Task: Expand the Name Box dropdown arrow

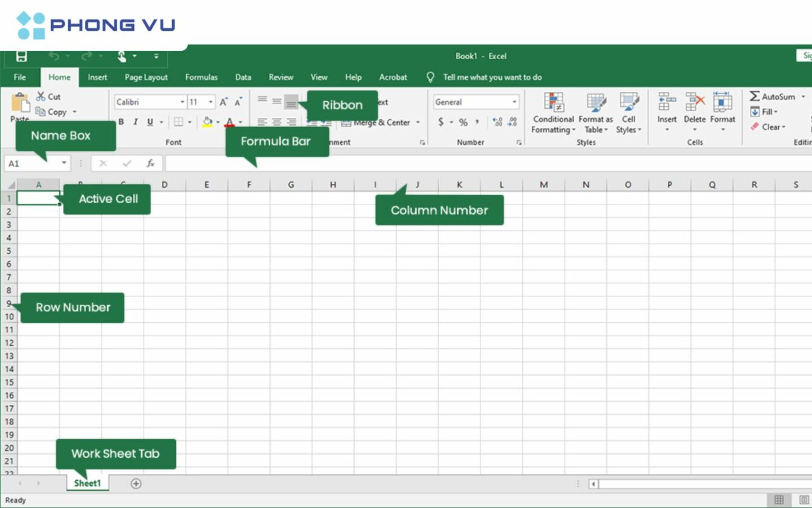Action: (64, 163)
